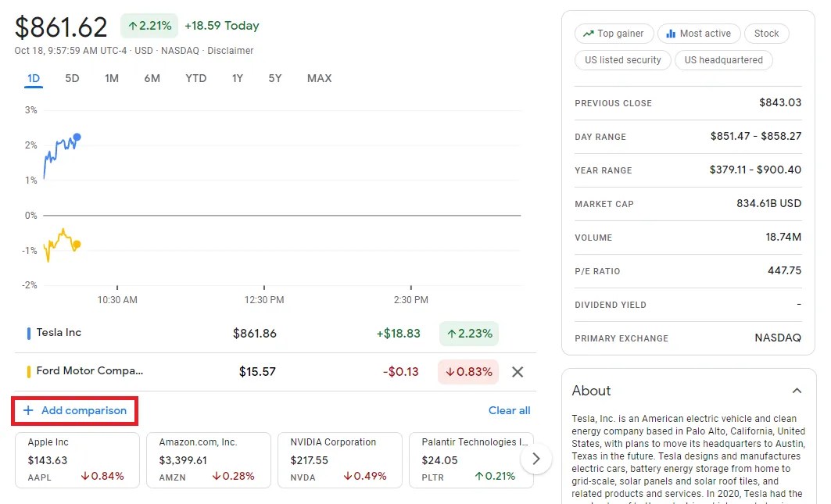This screenshot has width=831, height=504.
Task: Toggle the US headquartered filter chip
Action: tap(723, 59)
